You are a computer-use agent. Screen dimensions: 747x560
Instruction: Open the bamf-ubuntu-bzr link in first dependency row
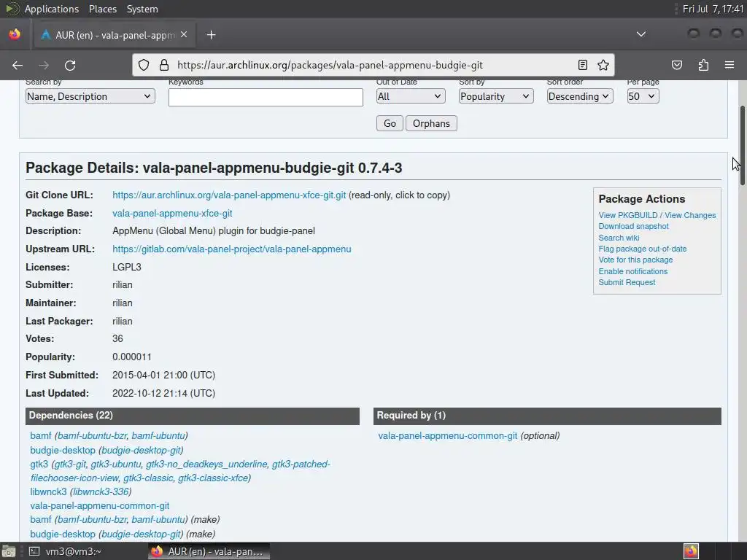tap(92, 436)
